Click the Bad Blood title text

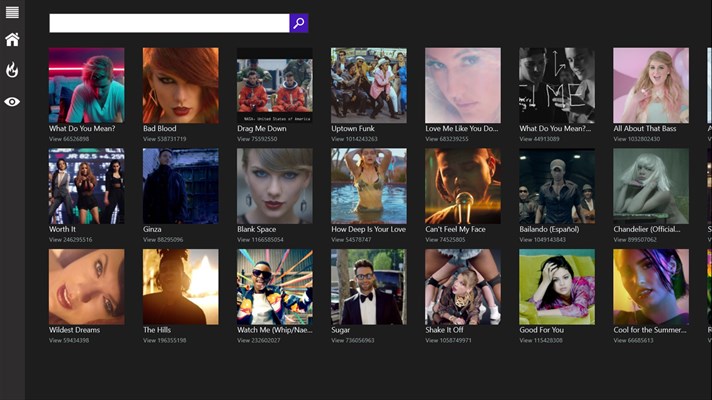[159, 128]
